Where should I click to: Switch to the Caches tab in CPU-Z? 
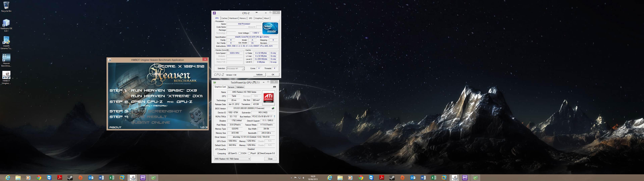[x=224, y=18]
